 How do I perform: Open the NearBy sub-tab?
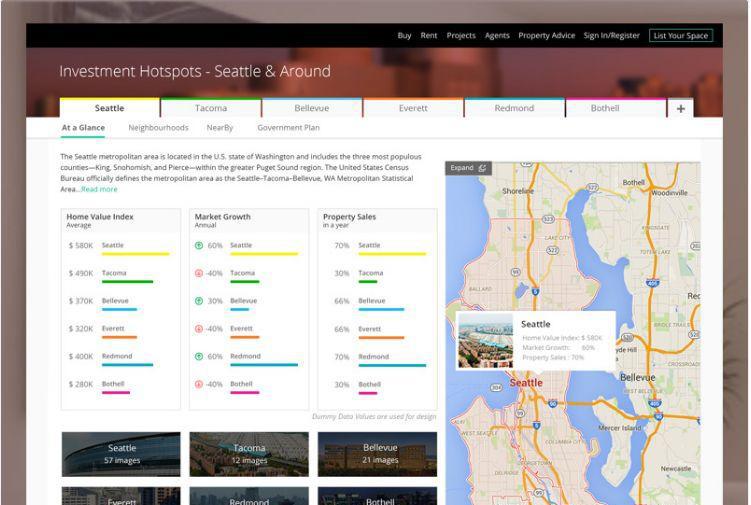pos(220,128)
